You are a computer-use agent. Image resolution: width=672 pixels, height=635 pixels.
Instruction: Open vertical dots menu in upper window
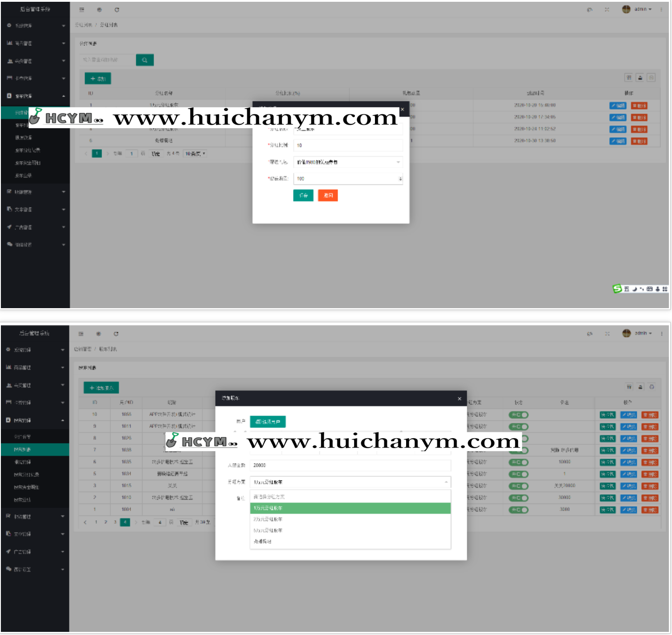pos(661,9)
